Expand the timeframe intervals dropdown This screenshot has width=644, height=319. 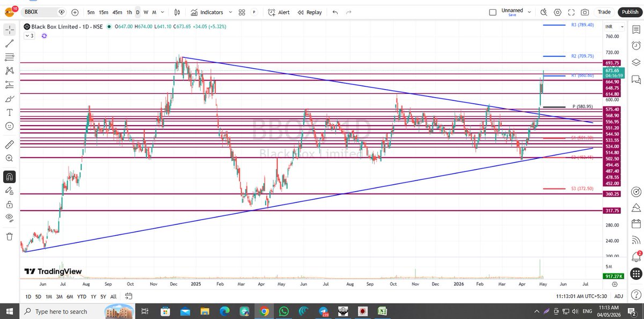163,12
